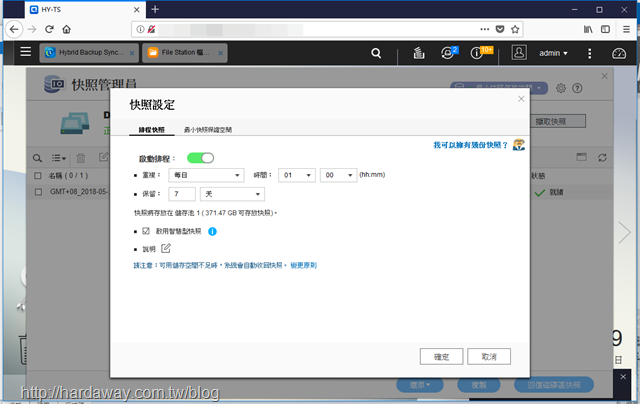The width and height of the screenshot is (640, 404).
Task: Click the 擷取快照 button in Snapshot Manager
Action: click(558, 121)
